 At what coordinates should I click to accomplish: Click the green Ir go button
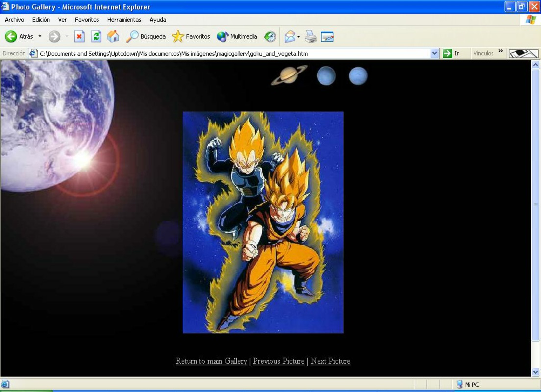[x=451, y=53]
